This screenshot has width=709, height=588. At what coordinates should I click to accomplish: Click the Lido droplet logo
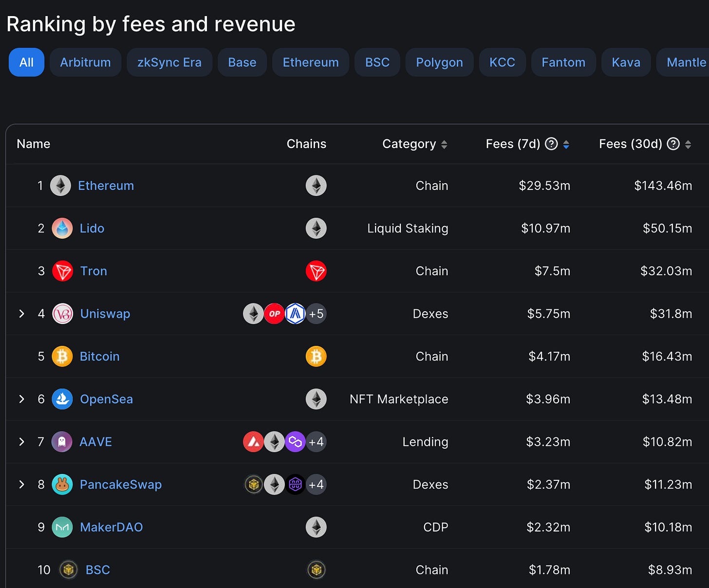coord(62,228)
